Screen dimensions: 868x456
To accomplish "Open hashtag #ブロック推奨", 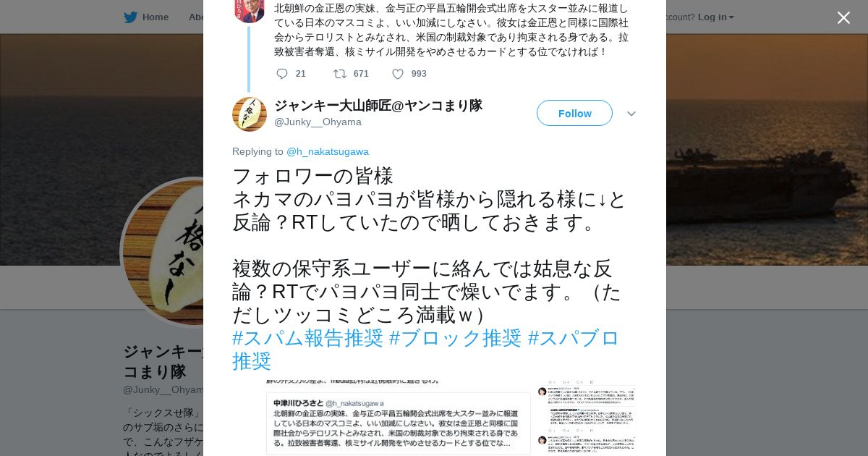I will (455, 338).
